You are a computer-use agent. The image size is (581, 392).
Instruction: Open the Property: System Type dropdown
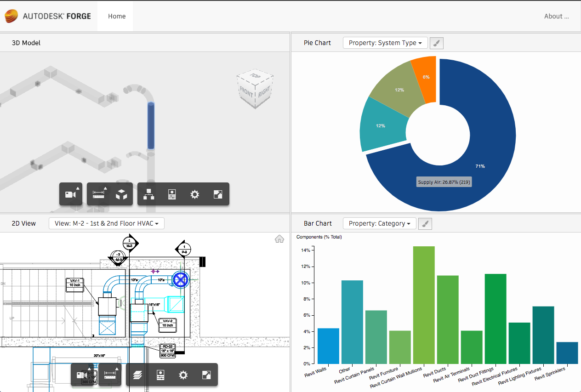385,43
